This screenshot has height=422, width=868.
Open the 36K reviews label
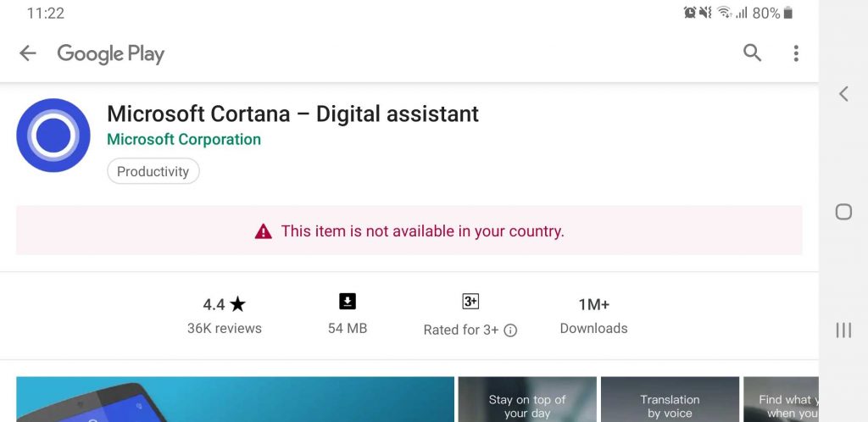click(224, 328)
